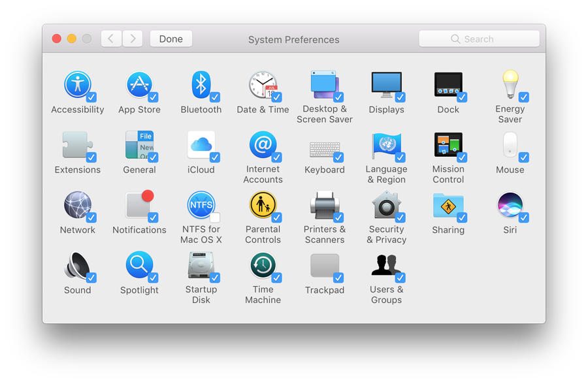588x384 pixels.
Task: Select the Spotlight magnifier icon
Action: pos(139,265)
